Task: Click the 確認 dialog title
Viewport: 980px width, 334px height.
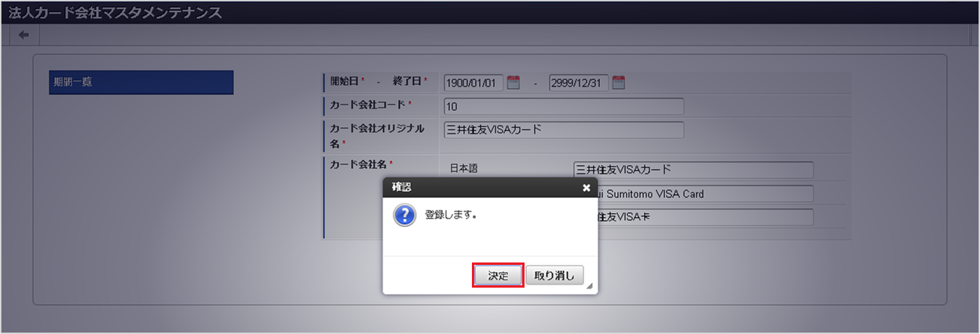Action: (x=401, y=188)
